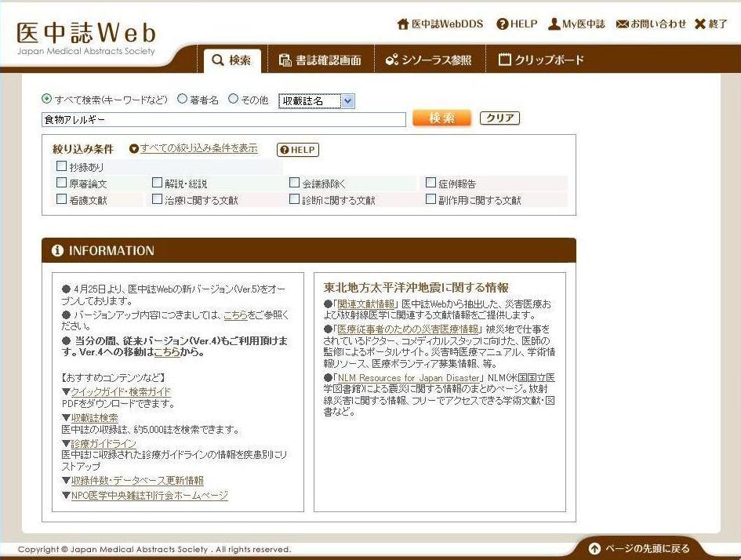The image size is (741, 560).
Task: Click the 絞り込み条件 label
Action: coord(83,149)
